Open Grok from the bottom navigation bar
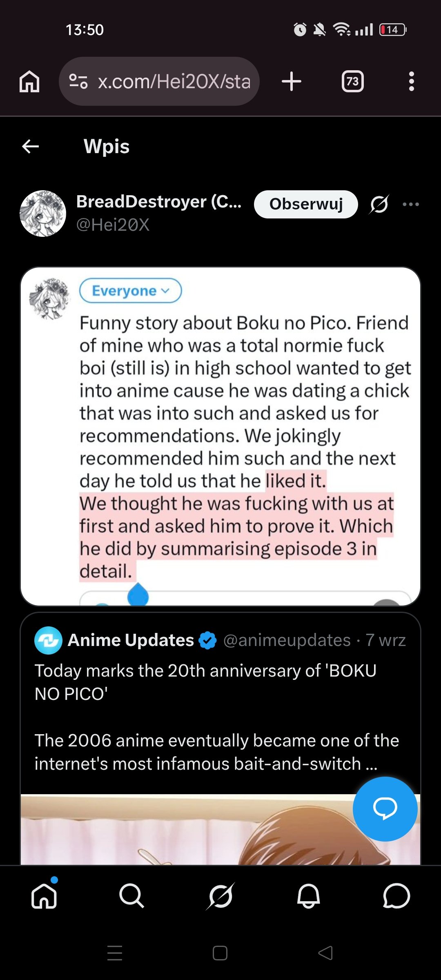The height and width of the screenshot is (980, 441). [220, 896]
